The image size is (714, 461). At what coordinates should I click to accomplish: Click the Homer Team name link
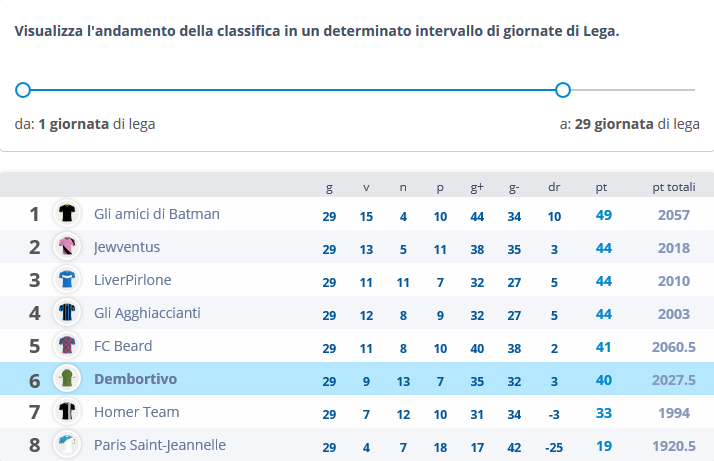[137, 412]
